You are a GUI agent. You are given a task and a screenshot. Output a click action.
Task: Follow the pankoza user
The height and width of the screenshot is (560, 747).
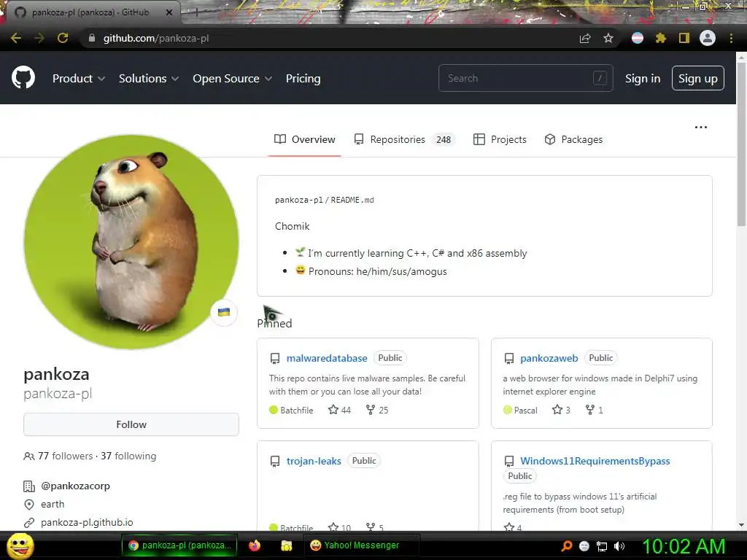pyautogui.click(x=131, y=424)
